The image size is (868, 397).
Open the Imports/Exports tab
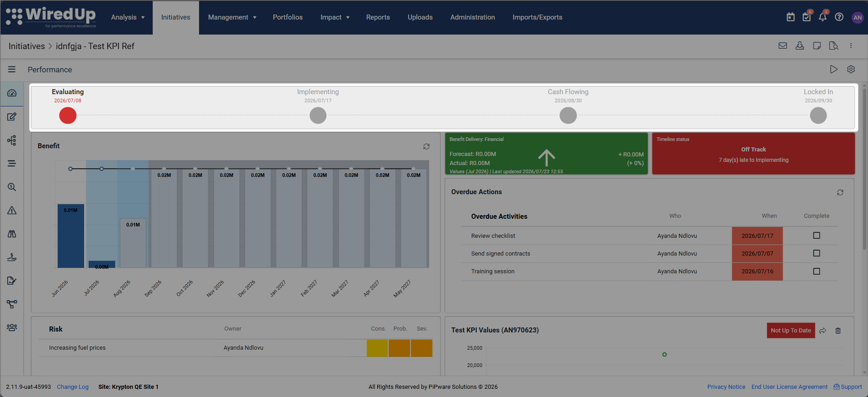[537, 17]
